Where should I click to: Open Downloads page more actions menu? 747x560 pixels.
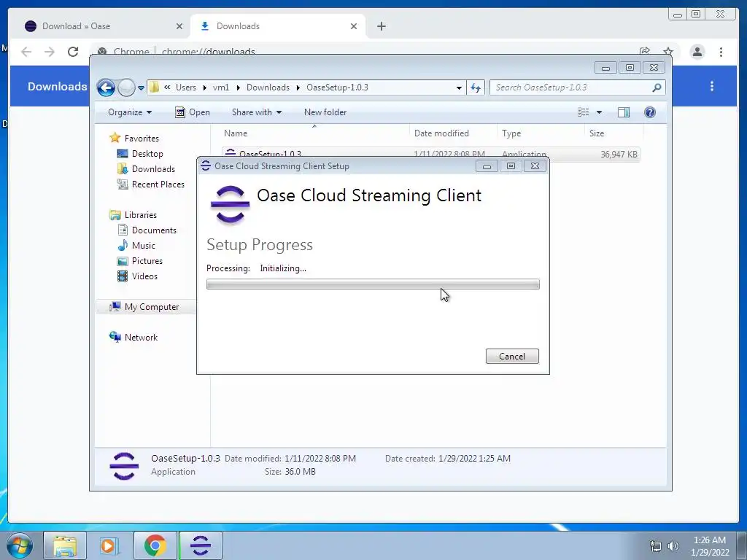tap(712, 86)
